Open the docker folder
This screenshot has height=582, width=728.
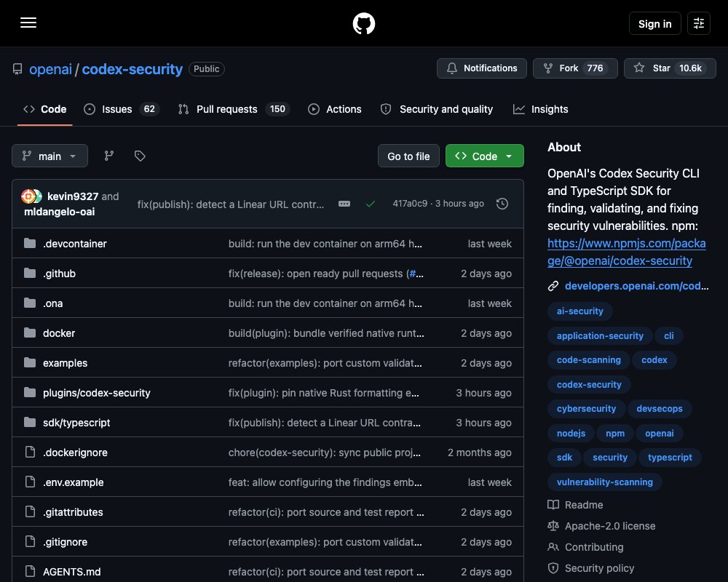59,333
